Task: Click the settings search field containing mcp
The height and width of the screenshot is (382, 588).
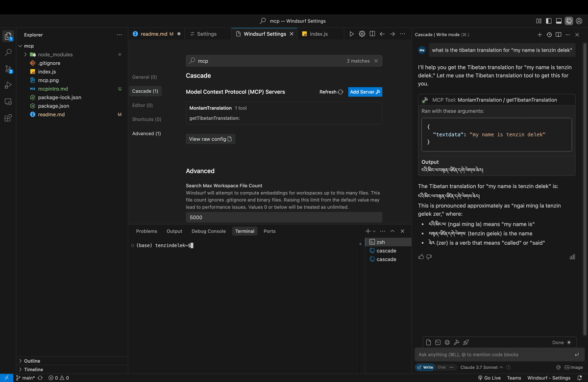Action: click(284, 61)
